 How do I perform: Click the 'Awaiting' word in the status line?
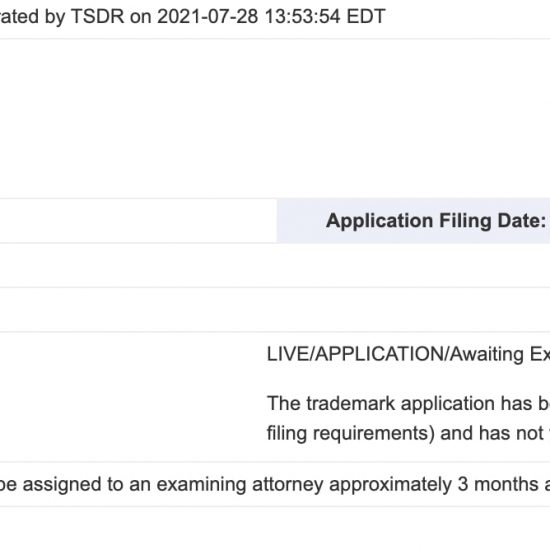(487, 354)
